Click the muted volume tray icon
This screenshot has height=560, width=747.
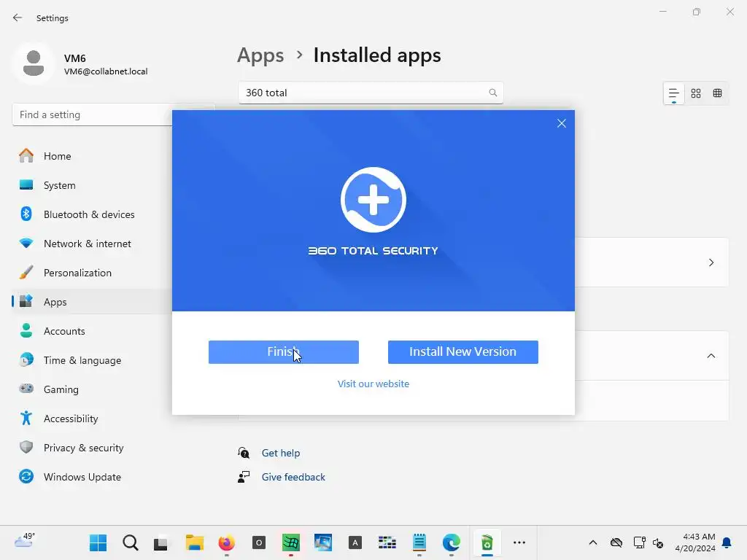(658, 542)
